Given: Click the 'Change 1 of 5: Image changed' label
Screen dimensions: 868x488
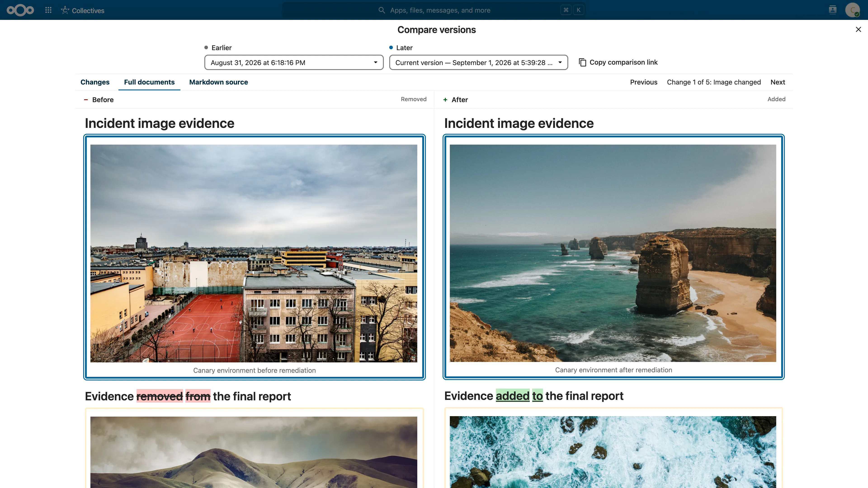Looking at the screenshot, I should point(714,82).
